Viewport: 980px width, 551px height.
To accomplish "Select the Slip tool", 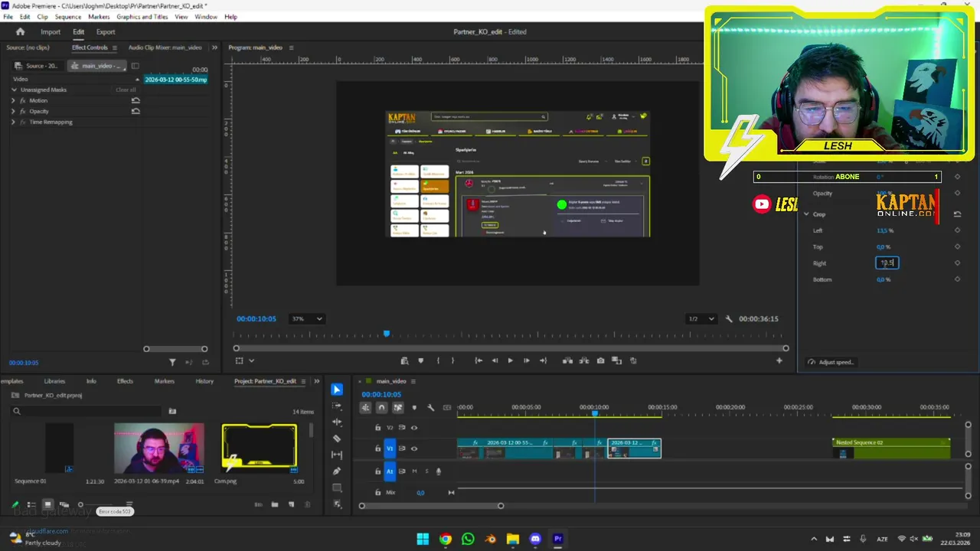I will click(x=337, y=455).
